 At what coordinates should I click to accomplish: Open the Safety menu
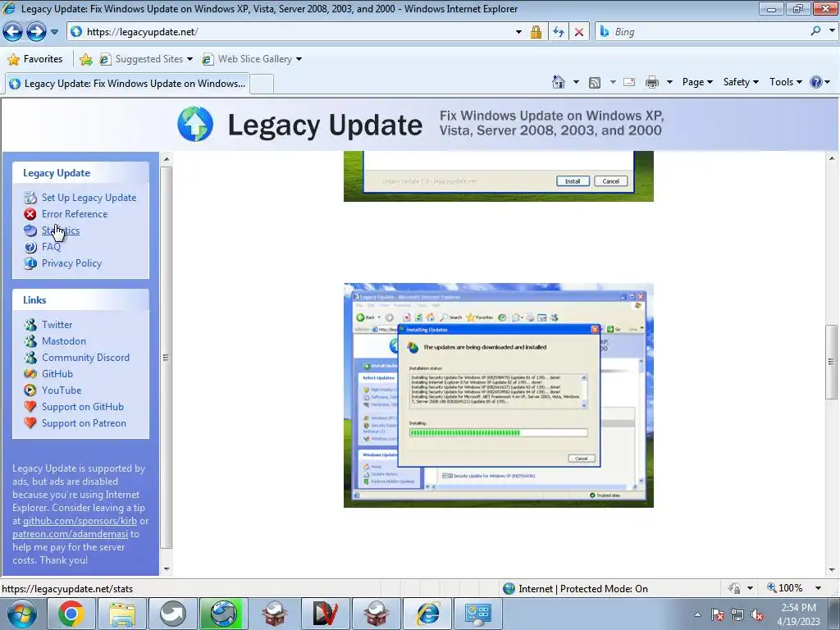pos(741,82)
